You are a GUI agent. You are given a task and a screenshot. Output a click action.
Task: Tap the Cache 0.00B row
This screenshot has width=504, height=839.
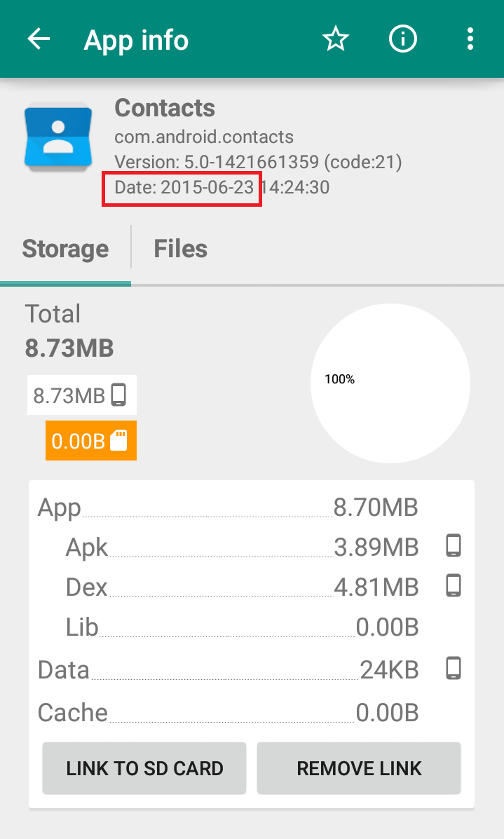(x=228, y=713)
